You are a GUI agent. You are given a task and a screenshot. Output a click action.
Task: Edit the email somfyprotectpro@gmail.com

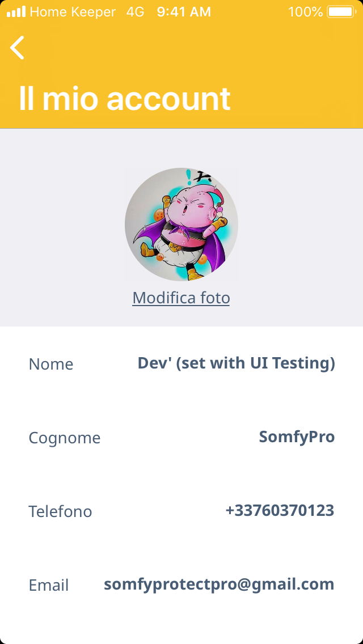coord(219,584)
